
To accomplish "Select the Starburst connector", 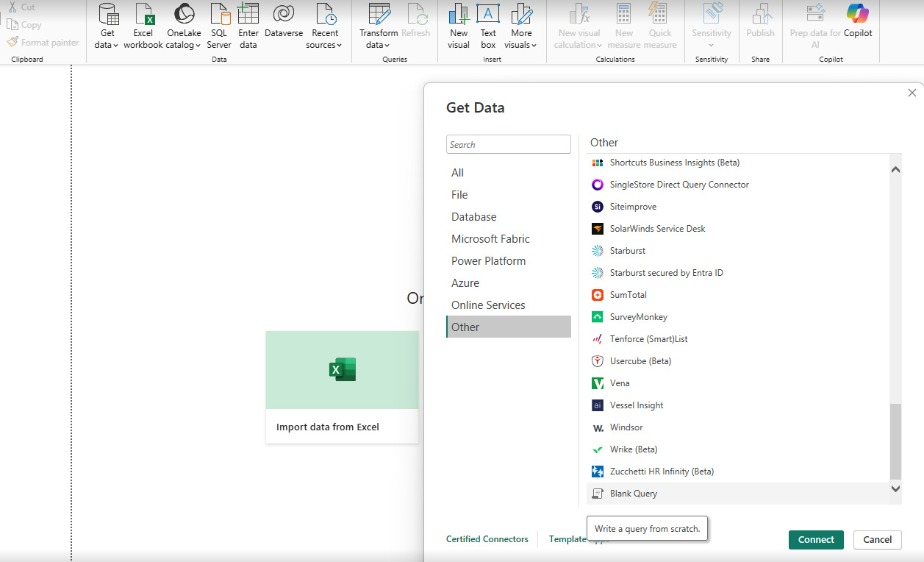I will (x=738, y=251).
